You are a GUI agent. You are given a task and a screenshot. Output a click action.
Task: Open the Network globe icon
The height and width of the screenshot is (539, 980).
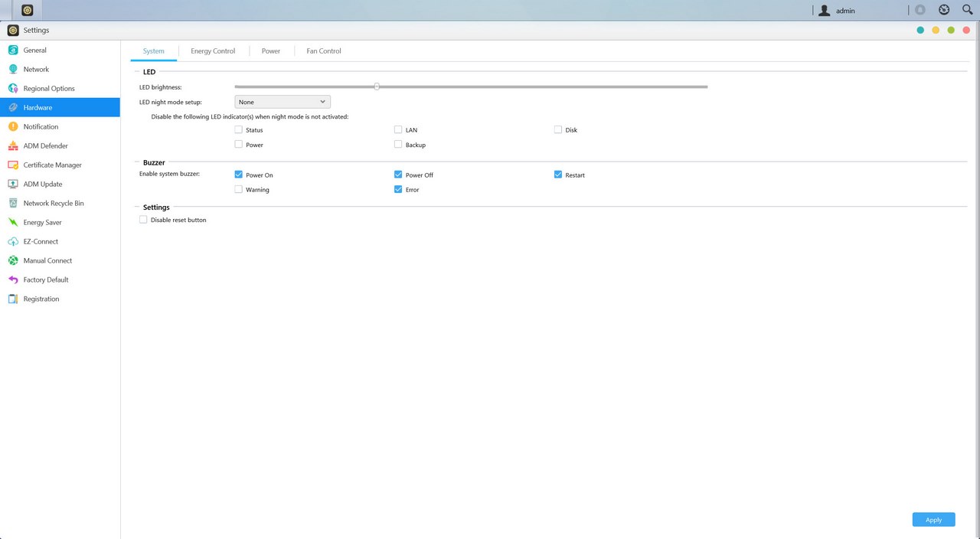[x=13, y=69]
